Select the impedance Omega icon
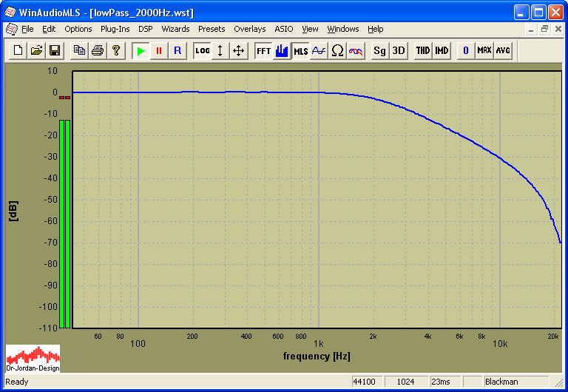The height and width of the screenshot is (392, 568). pyautogui.click(x=337, y=50)
